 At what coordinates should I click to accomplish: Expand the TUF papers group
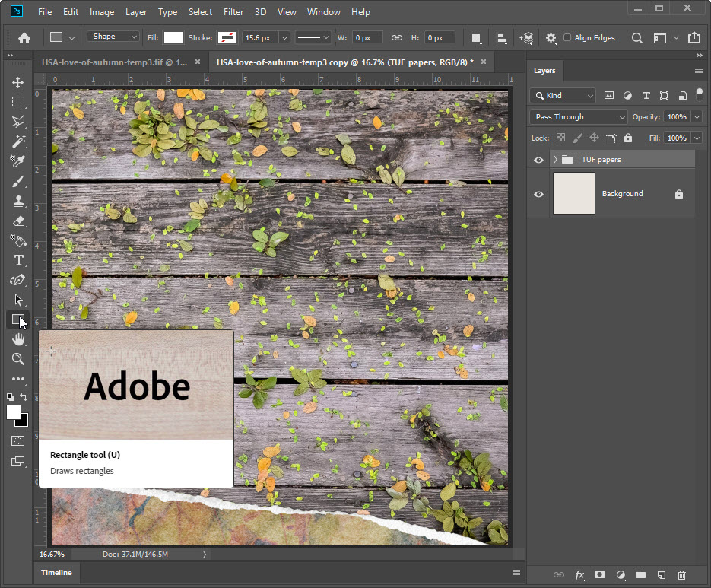click(555, 160)
